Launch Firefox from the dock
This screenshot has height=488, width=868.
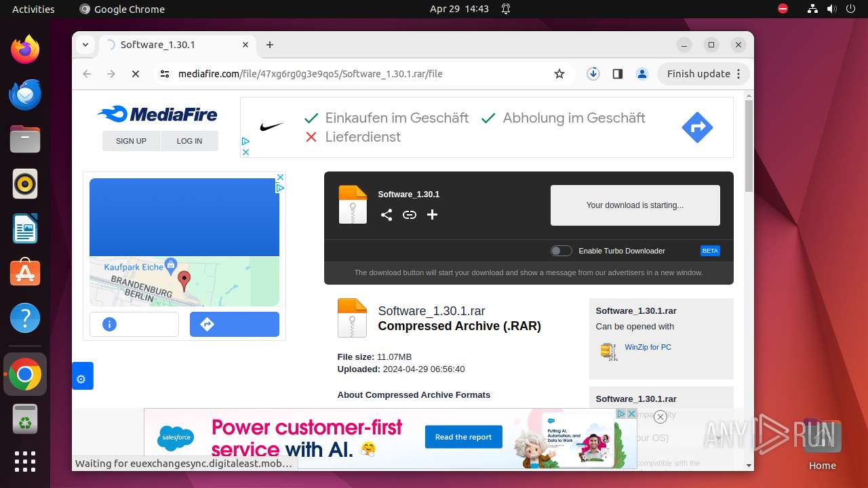click(x=25, y=49)
